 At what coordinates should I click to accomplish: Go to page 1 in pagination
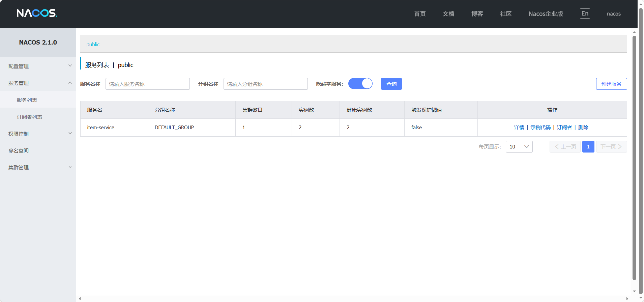[588, 147]
